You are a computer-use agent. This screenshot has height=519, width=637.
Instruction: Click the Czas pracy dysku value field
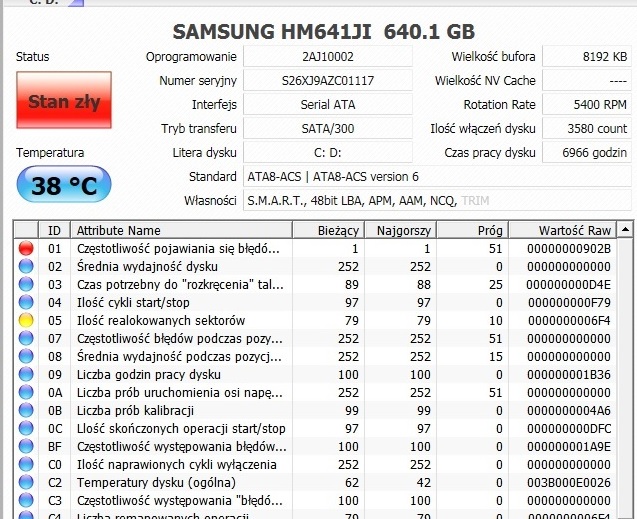point(587,153)
